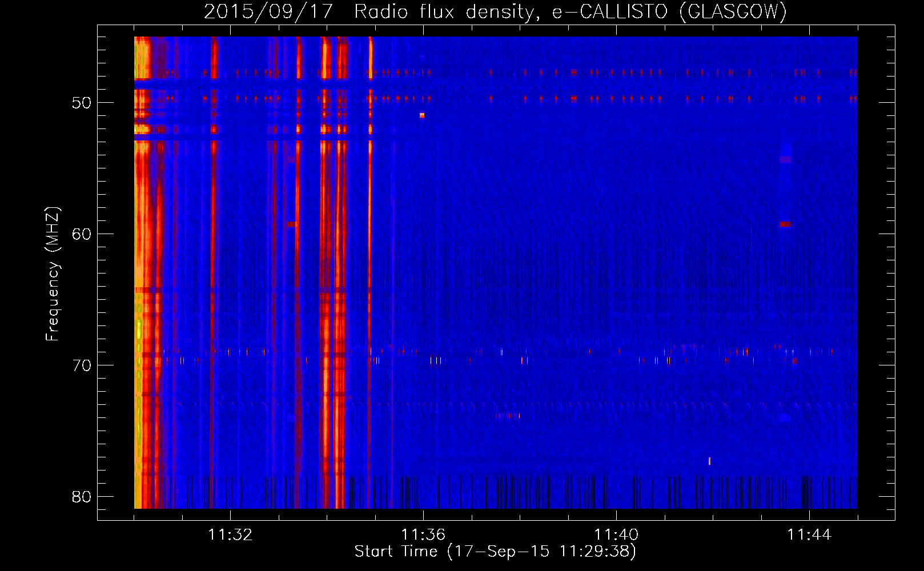Select the 'e-CALLISTO (GLASGOW)' text in the title
This screenshot has height=571, width=924.
point(669,11)
